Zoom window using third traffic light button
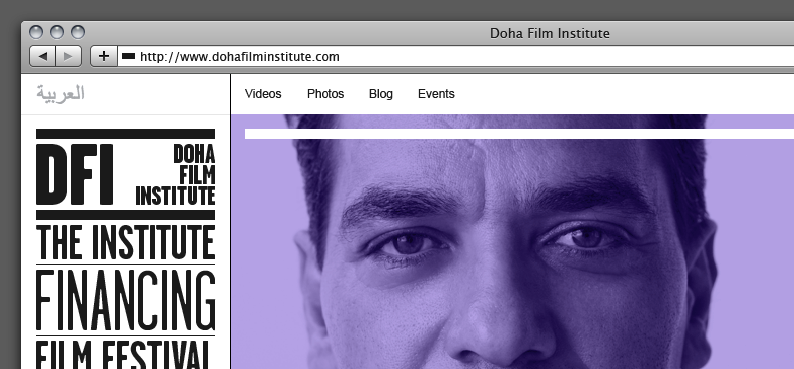The image size is (794, 369). coord(77,32)
